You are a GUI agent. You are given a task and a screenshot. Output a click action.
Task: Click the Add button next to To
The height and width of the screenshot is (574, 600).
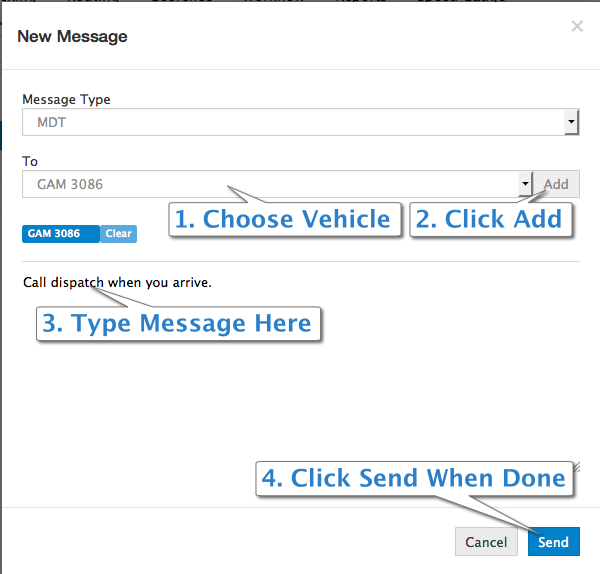(x=556, y=184)
